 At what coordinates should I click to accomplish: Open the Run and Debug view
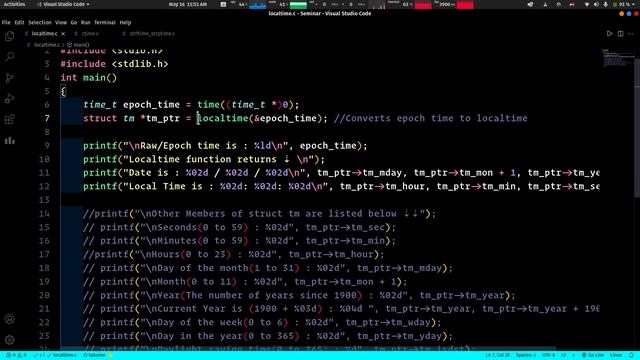pyautogui.click(x=9, y=98)
